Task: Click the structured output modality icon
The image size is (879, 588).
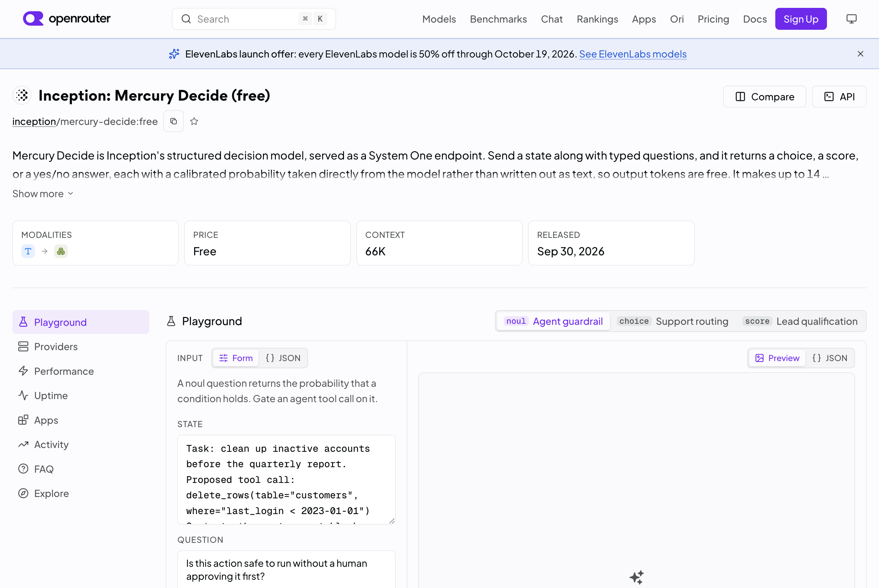Action: pos(61,251)
